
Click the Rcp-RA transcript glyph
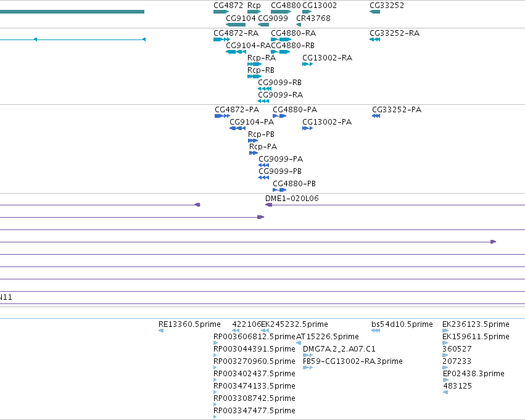tap(254, 64)
